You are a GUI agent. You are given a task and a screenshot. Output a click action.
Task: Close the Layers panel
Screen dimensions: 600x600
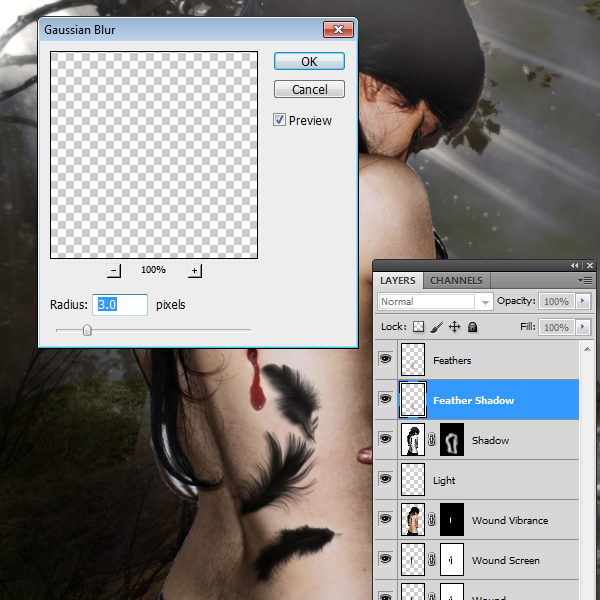point(590,265)
